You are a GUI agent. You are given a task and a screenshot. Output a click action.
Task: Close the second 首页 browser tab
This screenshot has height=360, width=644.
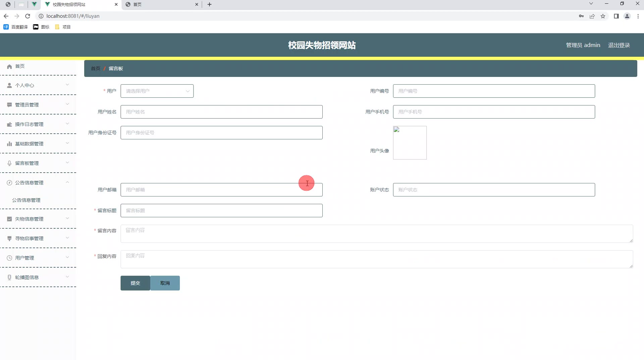point(197,4)
